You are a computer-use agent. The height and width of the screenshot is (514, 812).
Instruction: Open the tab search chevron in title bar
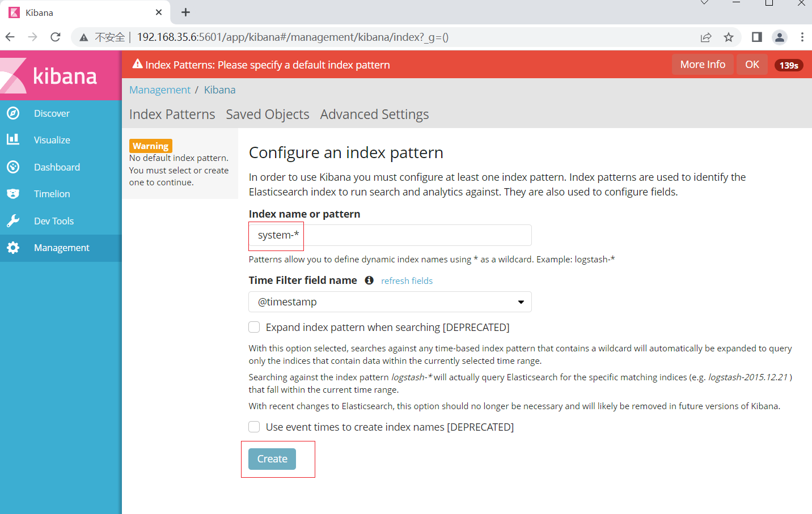(x=704, y=3)
